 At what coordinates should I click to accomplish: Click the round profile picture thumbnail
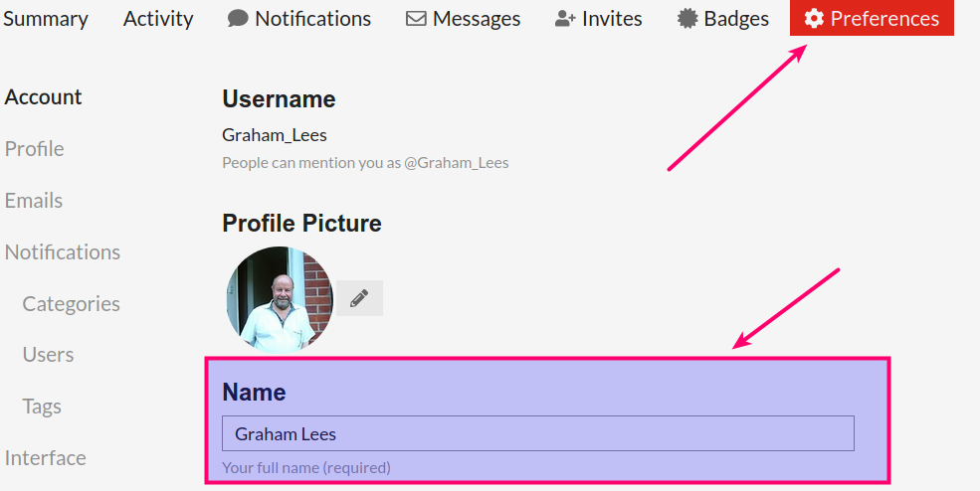coord(280,298)
